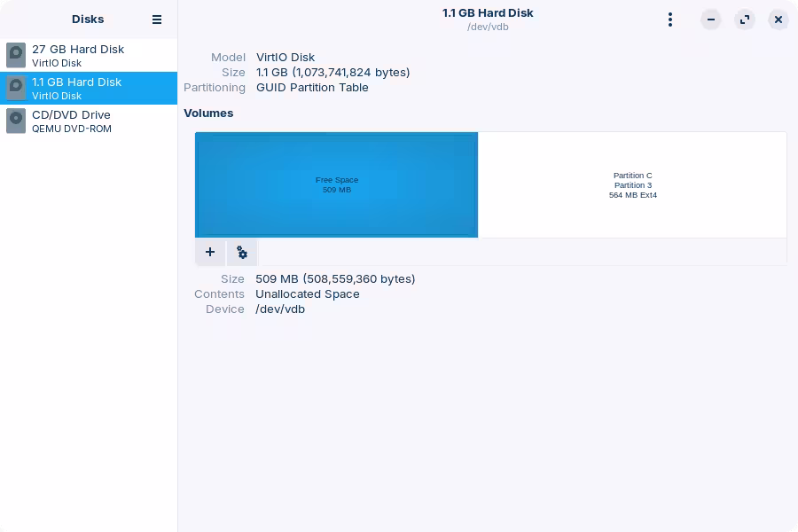Click the Disks sidebar heading
The height and width of the screenshot is (532, 798).
(x=88, y=20)
